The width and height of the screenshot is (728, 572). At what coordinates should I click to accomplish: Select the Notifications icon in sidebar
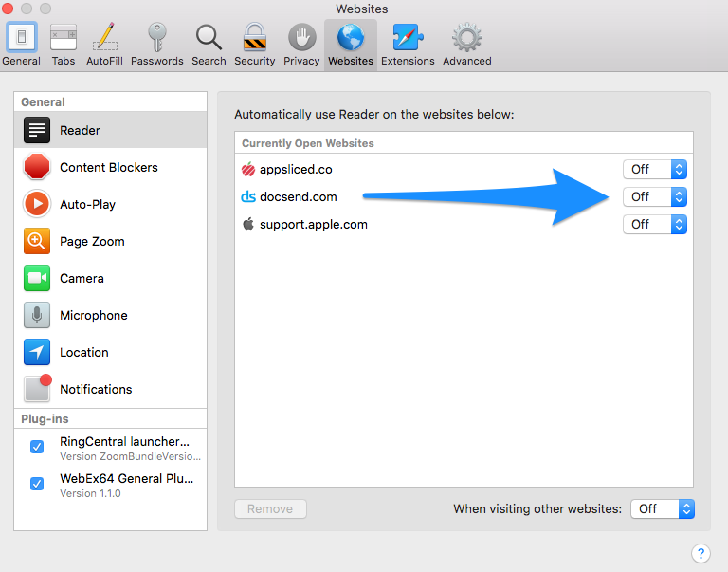tap(38, 389)
